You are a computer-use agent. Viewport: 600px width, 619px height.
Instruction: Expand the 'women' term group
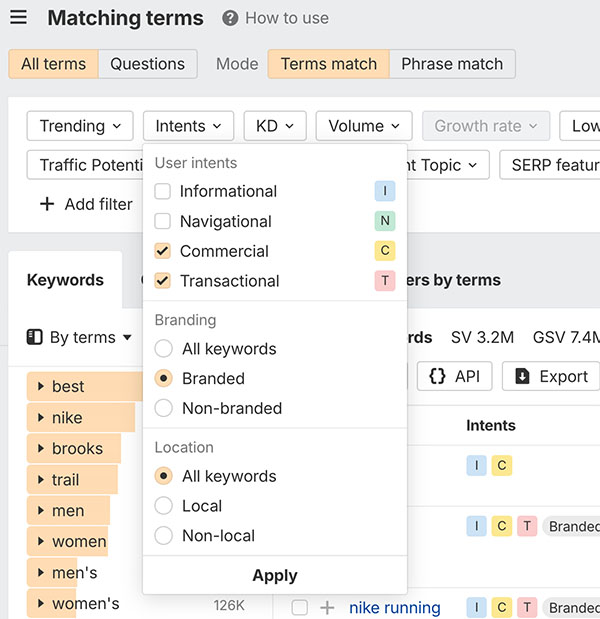click(40, 541)
